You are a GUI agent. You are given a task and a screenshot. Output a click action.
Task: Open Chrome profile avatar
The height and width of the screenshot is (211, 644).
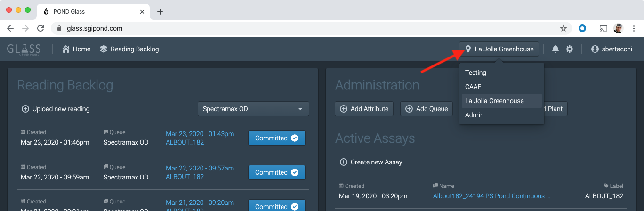pos(619,28)
